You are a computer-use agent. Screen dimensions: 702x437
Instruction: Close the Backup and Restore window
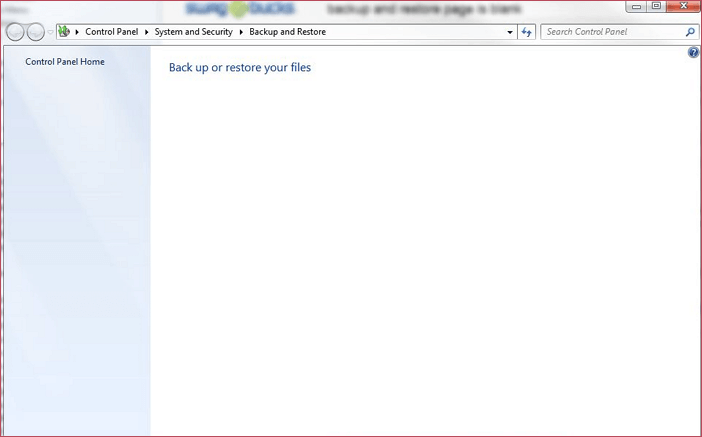pos(682,6)
